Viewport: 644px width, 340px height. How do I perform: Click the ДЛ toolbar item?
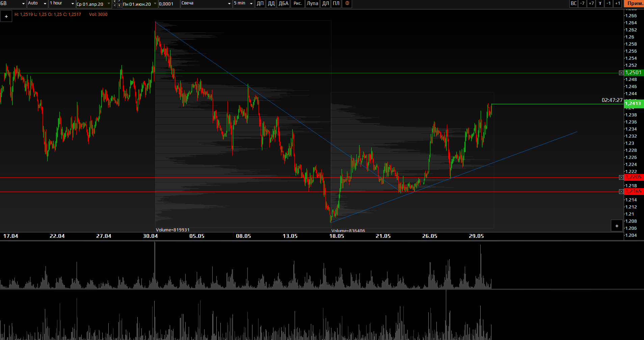click(325, 4)
